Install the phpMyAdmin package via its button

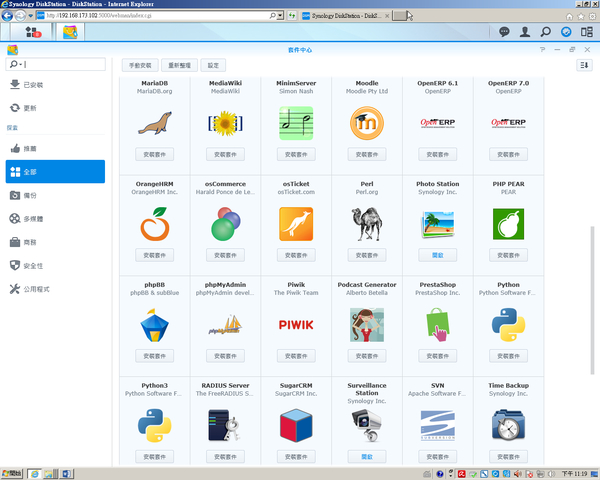point(225,356)
